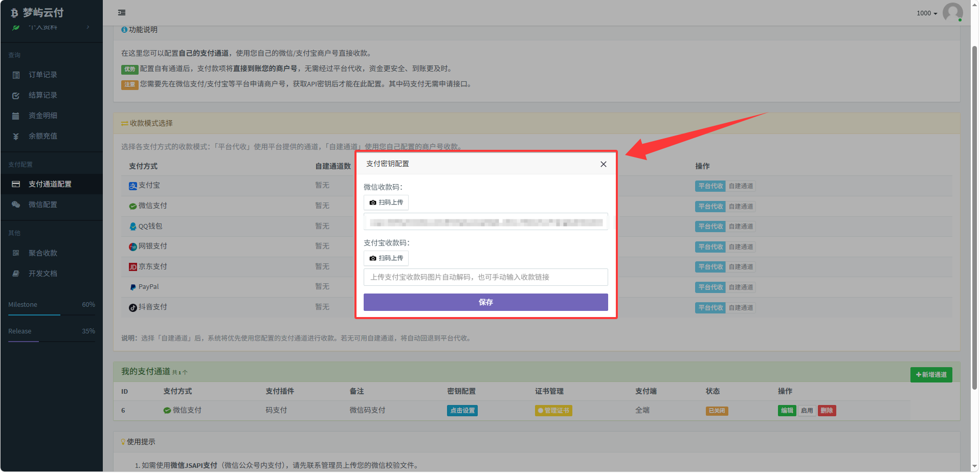Screen dimensions: 980x473
Task: Click the 保存 button
Action: 486,302
